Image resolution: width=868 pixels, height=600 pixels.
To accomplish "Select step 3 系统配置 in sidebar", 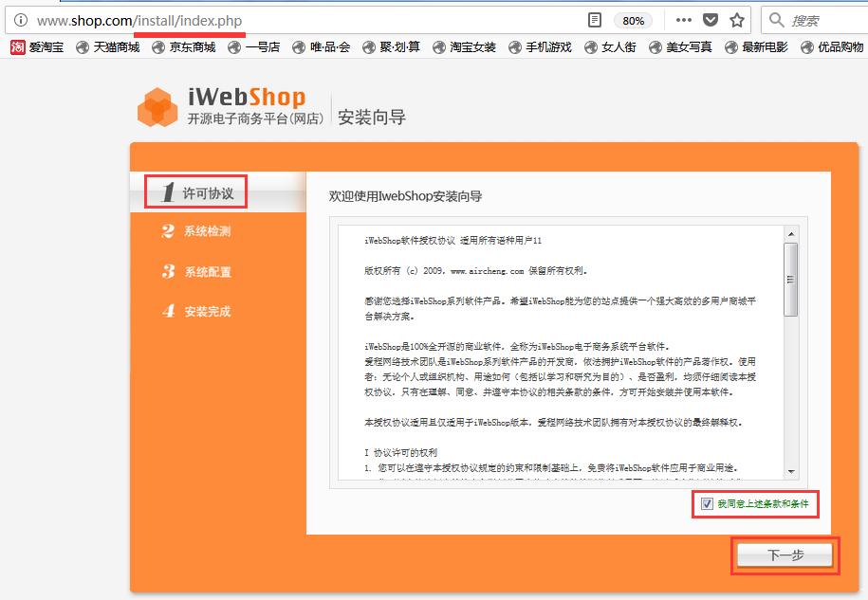I will (x=196, y=271).
